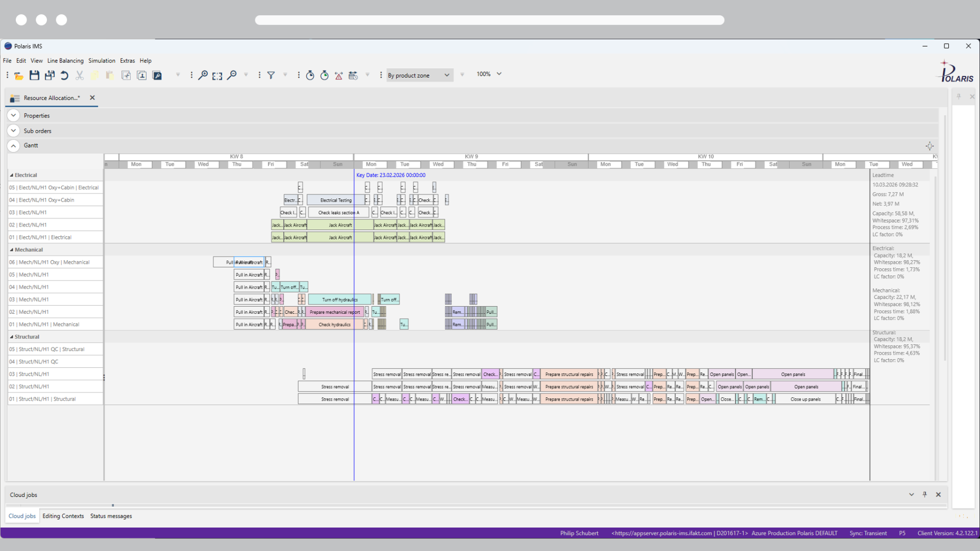
Task: Collapse the Mechanical resource group
Action: click(x=12, y=250)
